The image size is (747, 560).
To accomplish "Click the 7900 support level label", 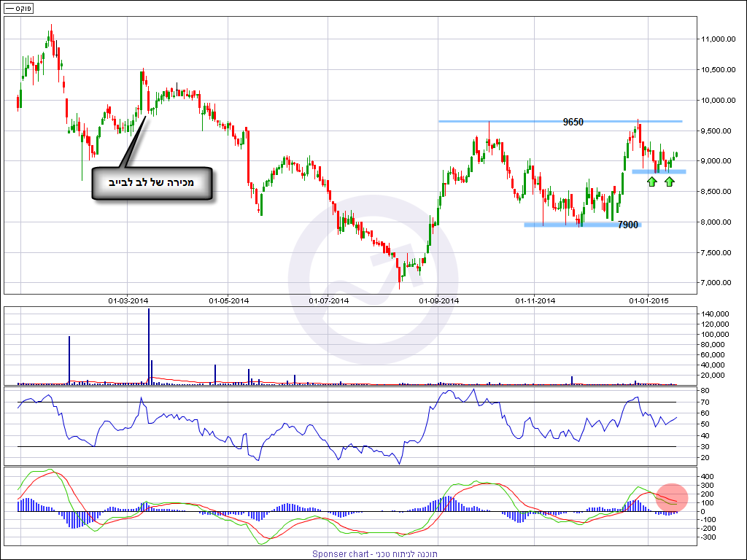I will pyautogui.click(x=627, y=225).
